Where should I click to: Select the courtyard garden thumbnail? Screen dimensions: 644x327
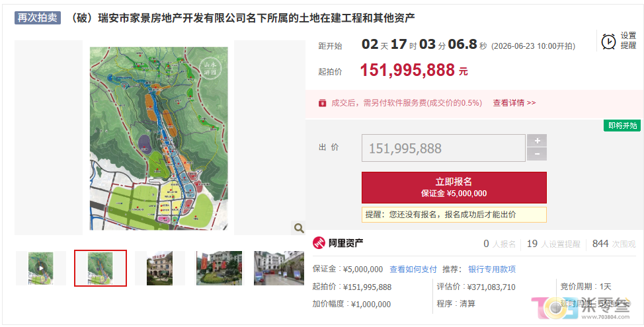click(x=218, y=268)
